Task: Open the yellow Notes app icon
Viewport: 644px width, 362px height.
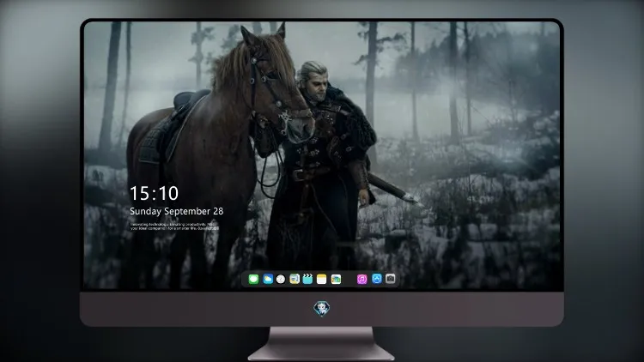Action: (322, 279)
